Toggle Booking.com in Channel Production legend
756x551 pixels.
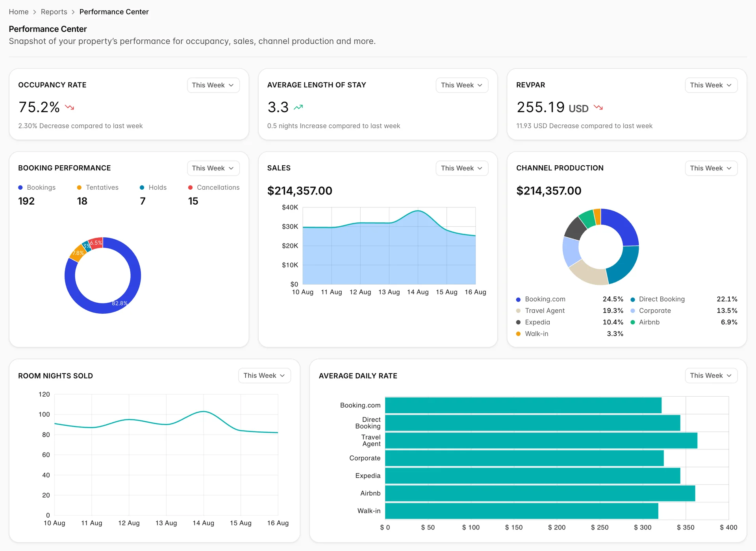541,300
